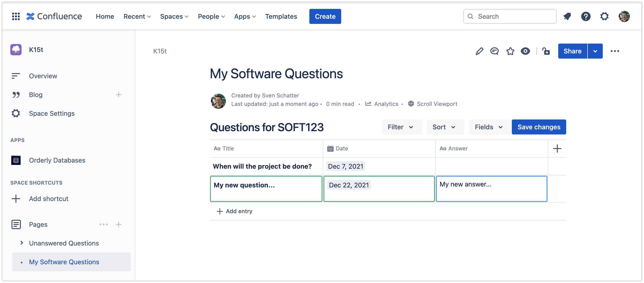Open inline comments icon
644x283 pixels.
[x=494, y=51]
